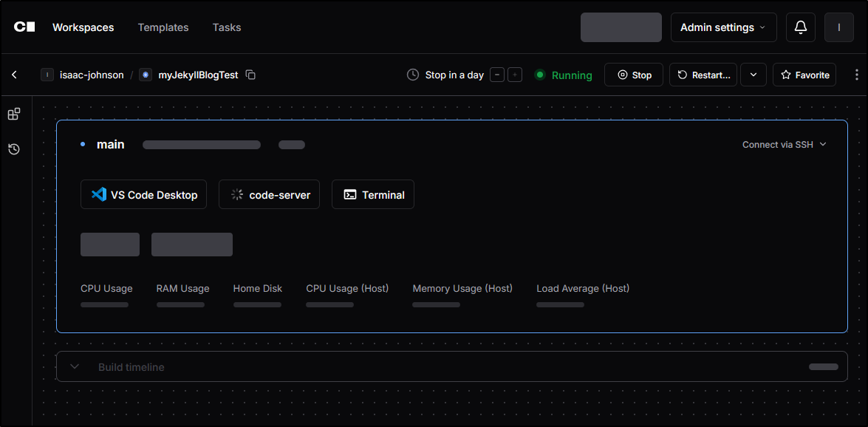Click the Coder logo icon
Viewport: 868px width, 427px height.
coord(24,27)
